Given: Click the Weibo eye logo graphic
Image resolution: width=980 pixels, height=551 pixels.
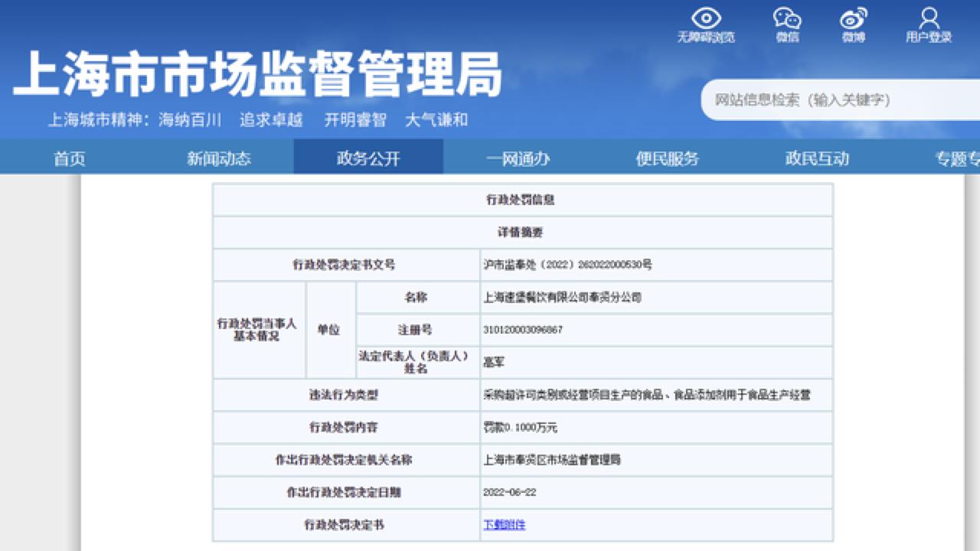Looking at the screenshot, I should [851, 17].
